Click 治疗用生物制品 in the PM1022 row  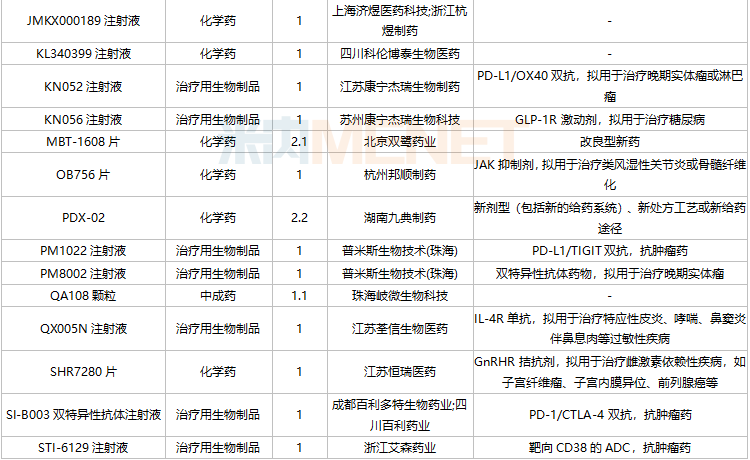218,251
